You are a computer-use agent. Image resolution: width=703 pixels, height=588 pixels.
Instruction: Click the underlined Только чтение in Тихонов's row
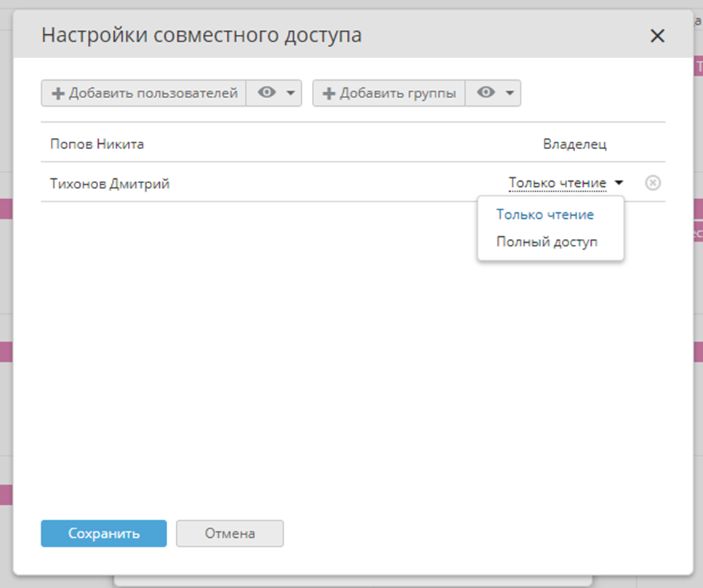(557, 183)
